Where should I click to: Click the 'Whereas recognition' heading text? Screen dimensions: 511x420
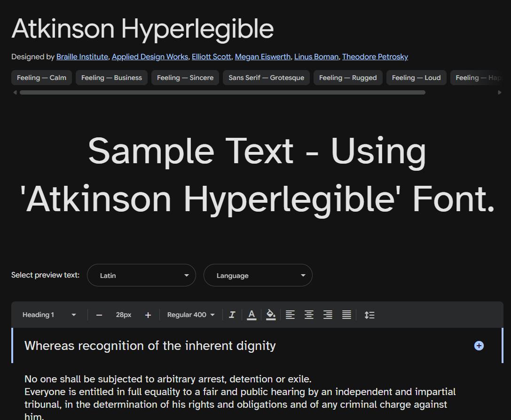tap(150, 346)
